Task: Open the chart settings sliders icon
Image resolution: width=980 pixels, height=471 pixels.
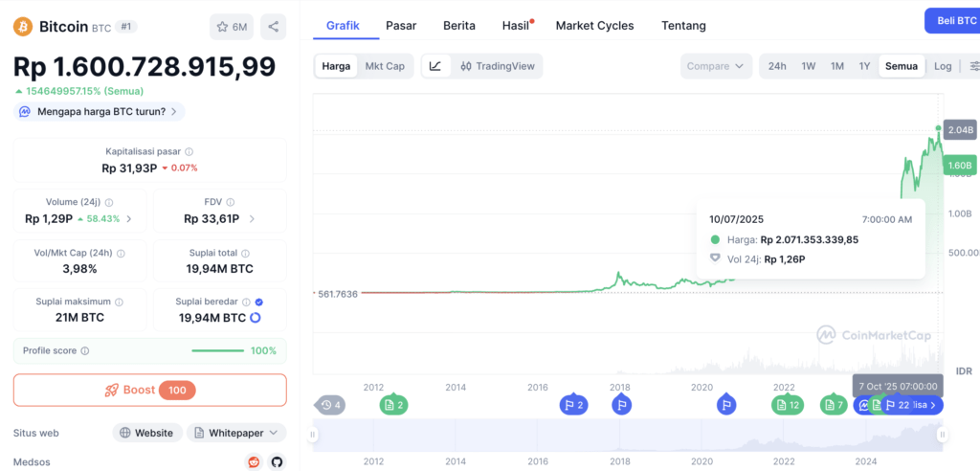Action: click(973, 66)
